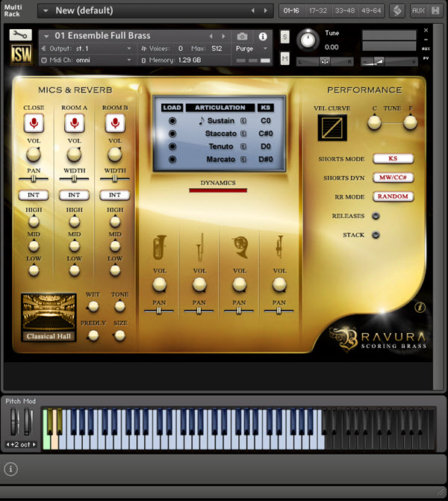Click the pan center icon in header
The height and width of the screenshot is (501, 448).
point(325,62)
